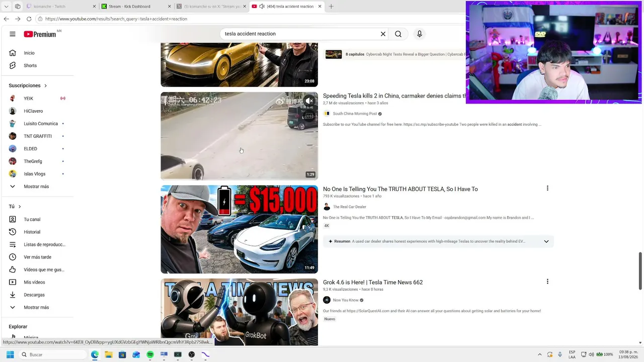Open more options for the Grok 4.6 video

pyautogui.click(x=547, y=282)
